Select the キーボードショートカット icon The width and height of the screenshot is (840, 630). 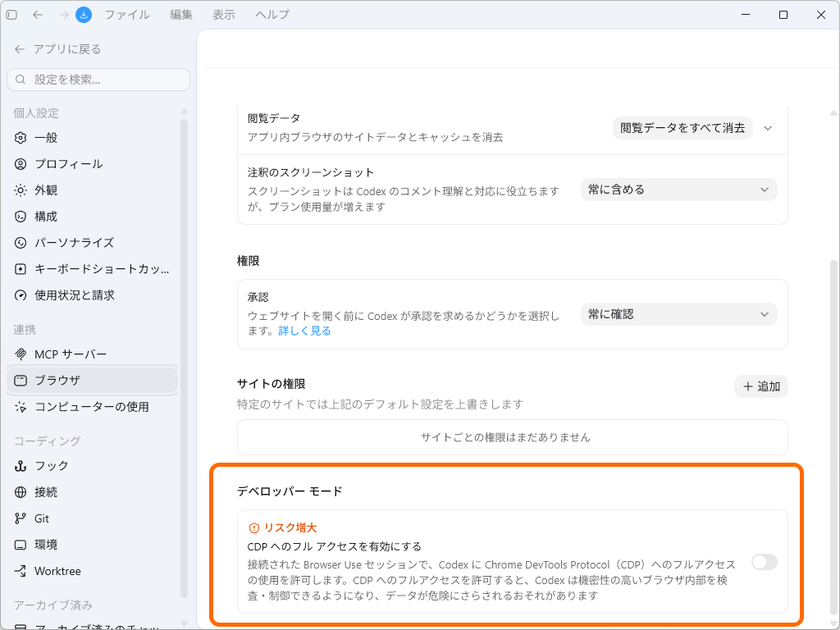(21, 269)
